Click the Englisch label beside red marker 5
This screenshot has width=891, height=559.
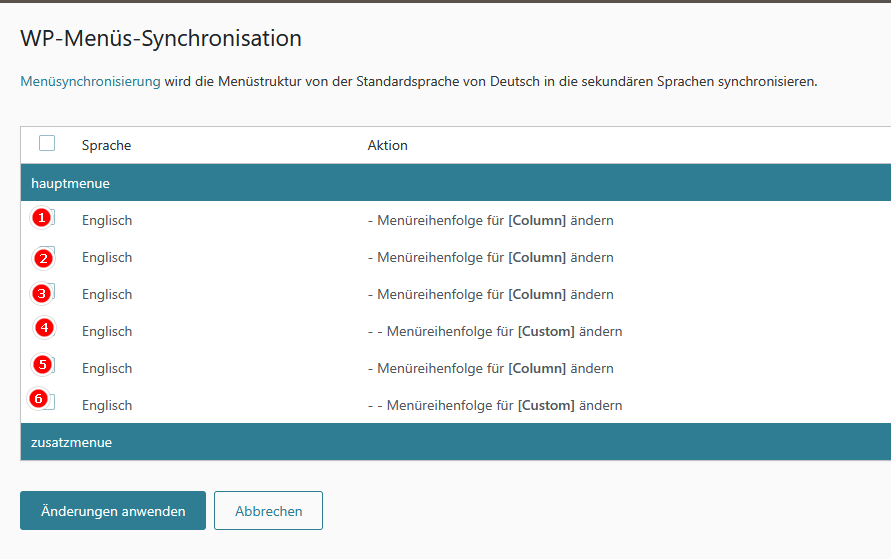tap(107, 368)
